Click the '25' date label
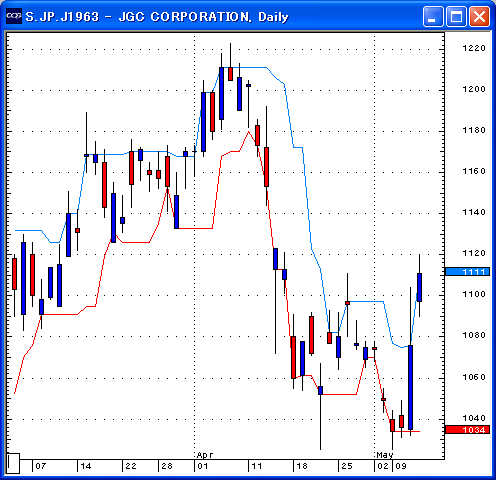496x480 pixels. click(x=347, y=466)
